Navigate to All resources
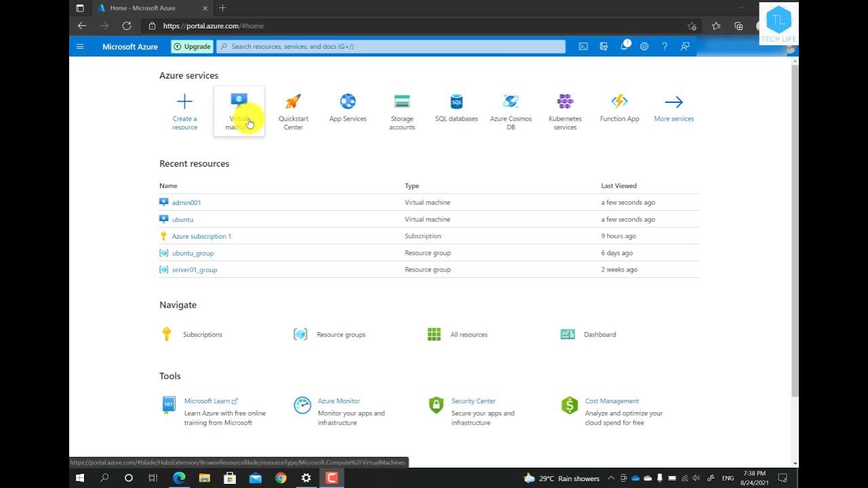The image size is (868, 488). coord(469,335)
